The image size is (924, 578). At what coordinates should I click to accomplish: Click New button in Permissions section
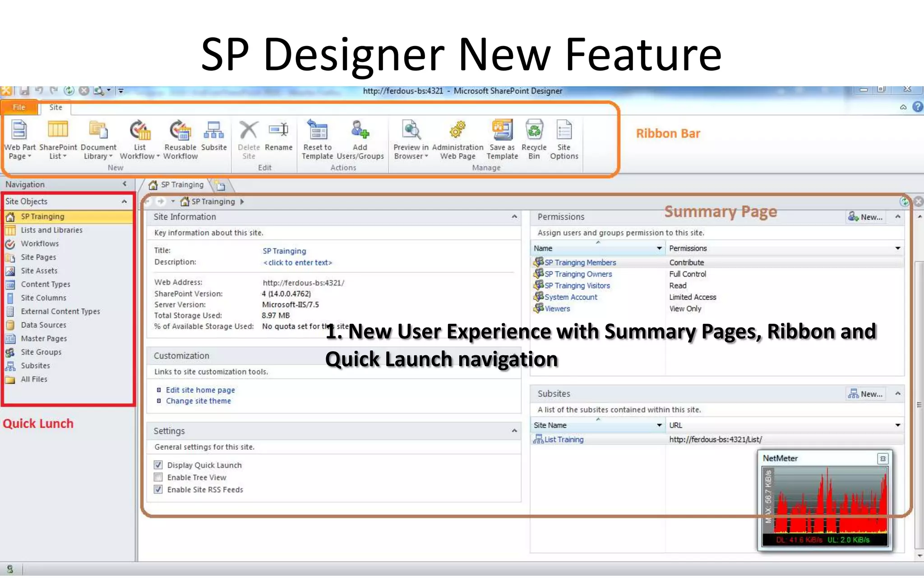point(865,217)
